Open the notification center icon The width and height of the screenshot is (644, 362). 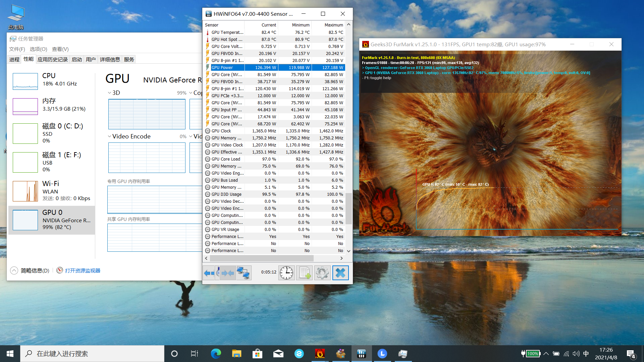tap(631, 354)
